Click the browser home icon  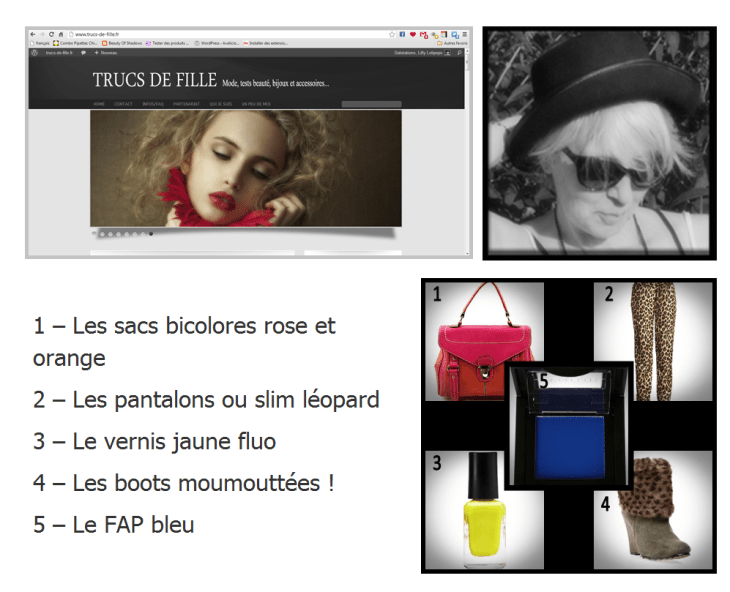[60, 34]
